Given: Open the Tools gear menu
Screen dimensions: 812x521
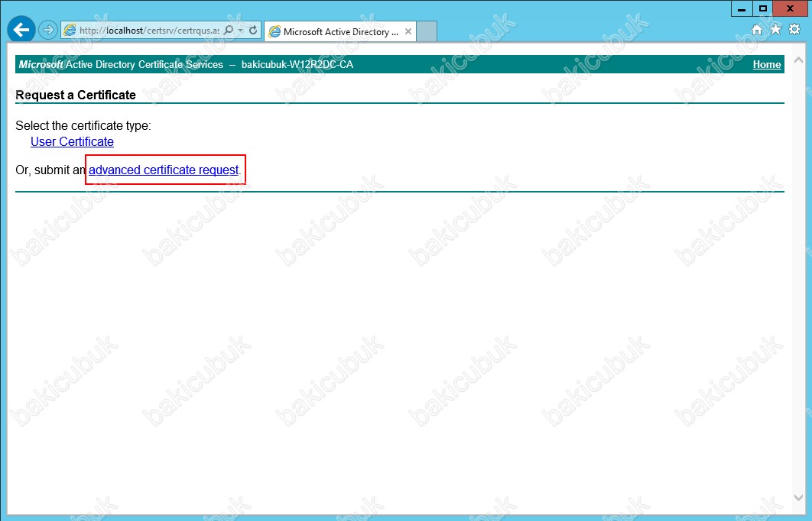Looking at the screenshot, I should click(x=794, y=30).
